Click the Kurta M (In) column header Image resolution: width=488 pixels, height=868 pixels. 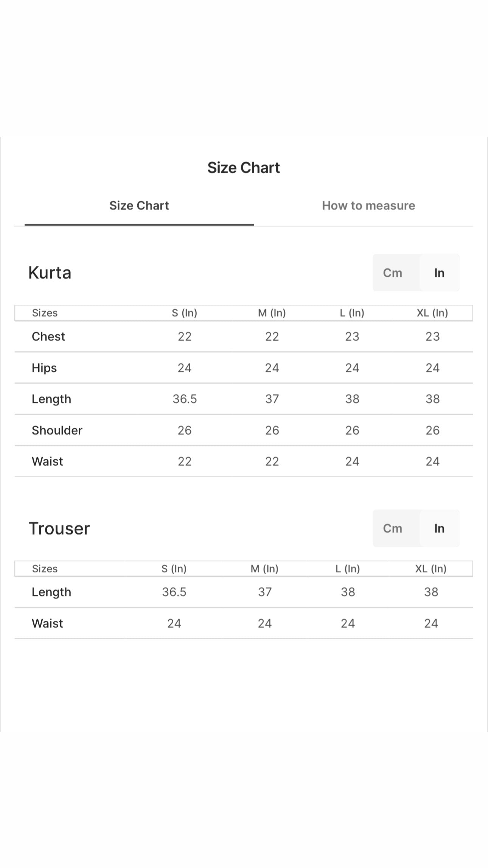pyautogui.click(x=272, y=313)
